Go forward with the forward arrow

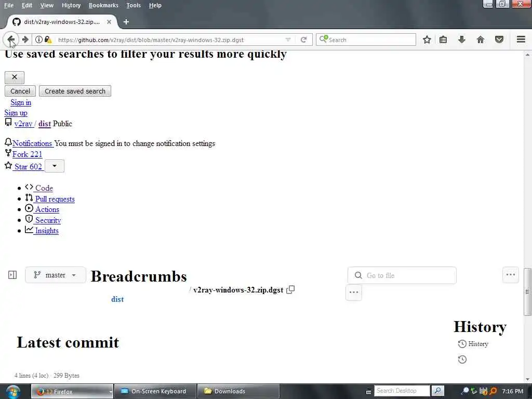(25, 39)
